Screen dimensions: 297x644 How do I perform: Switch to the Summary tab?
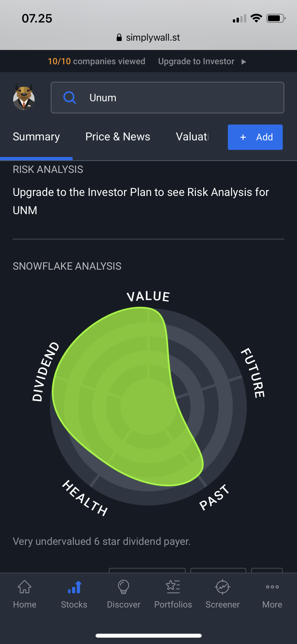coord(36,137)
